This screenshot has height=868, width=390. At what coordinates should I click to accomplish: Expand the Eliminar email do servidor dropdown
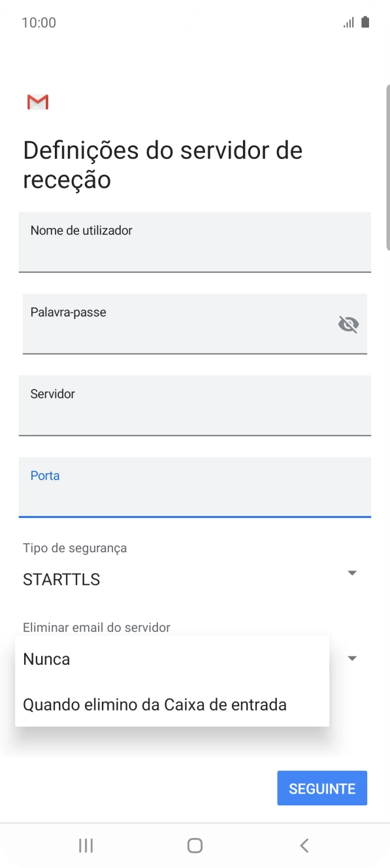coord(351,659)
